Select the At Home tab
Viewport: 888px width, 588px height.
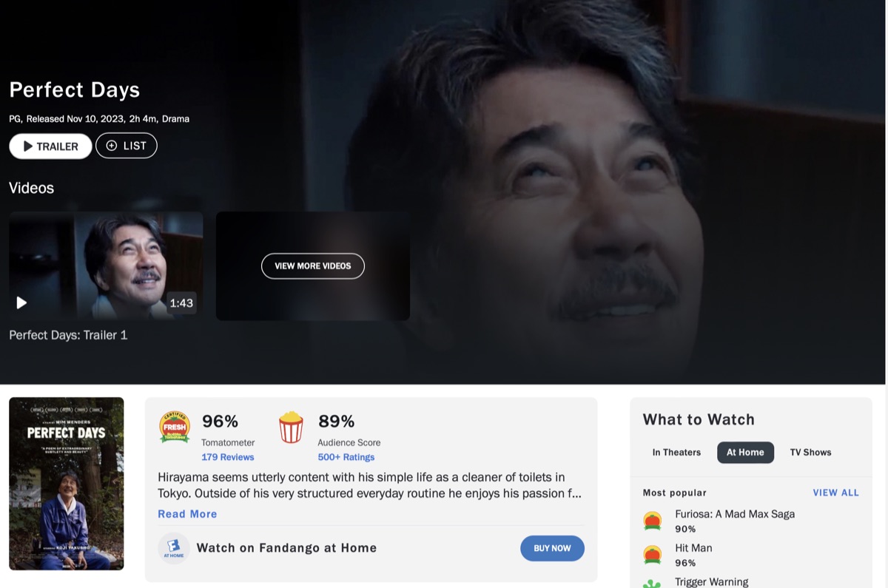[745, 453]
